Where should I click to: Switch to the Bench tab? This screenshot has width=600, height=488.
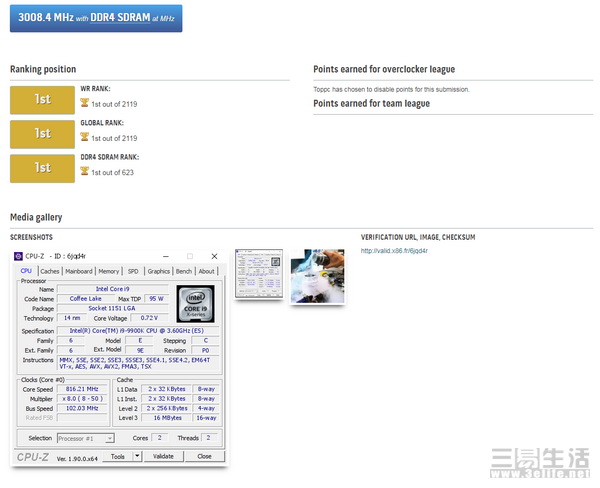pos(184,271)
